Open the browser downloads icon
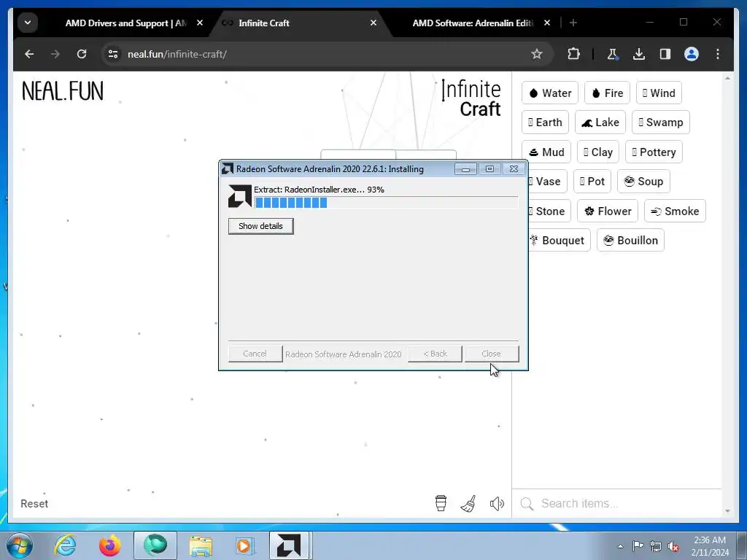 [x=639, y=54]
